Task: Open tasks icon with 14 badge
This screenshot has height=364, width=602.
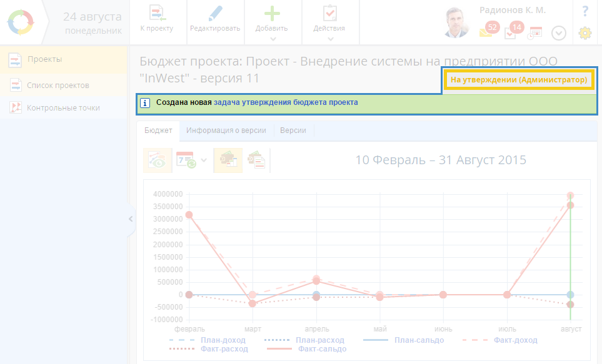Action: coord(513,30)
